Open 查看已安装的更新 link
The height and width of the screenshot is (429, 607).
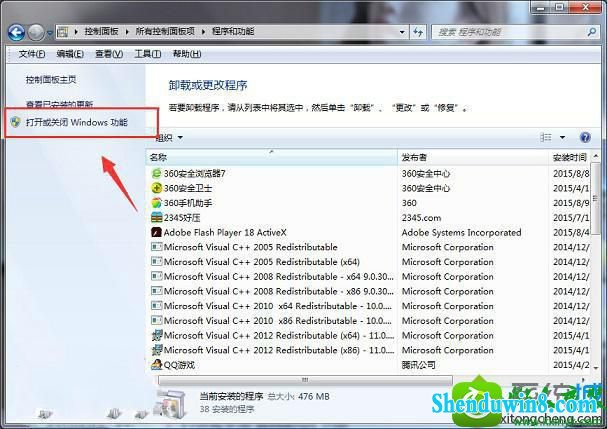coord(59,104)
